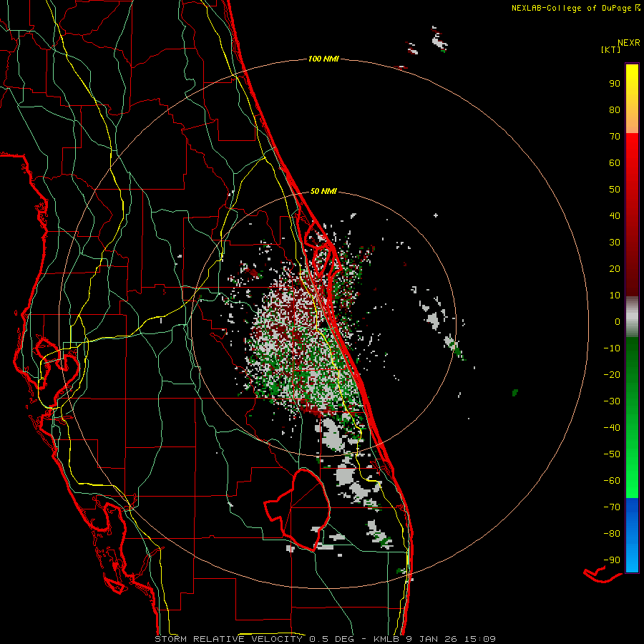Click the -80 value on velocity scale
The image size is (644, 644).
pos(612,534)
